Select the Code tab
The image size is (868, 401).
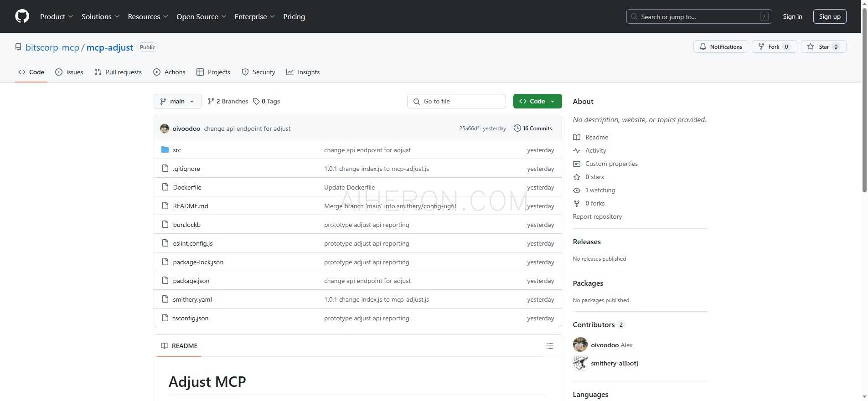(31, 72)
